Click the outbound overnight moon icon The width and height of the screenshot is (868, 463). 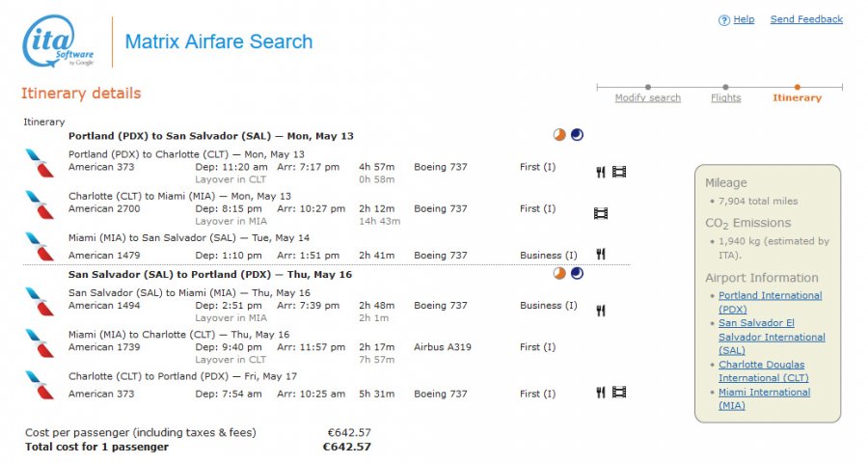[x=577, y=135]
